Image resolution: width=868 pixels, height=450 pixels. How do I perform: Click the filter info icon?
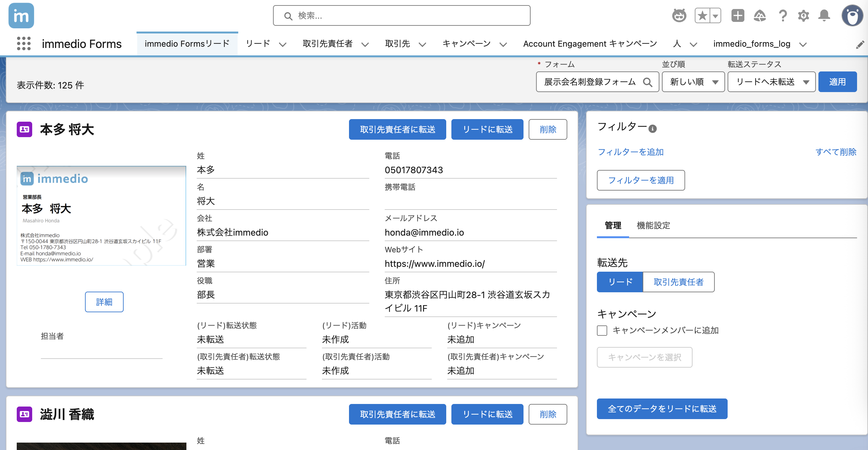[x=652, y=129]
